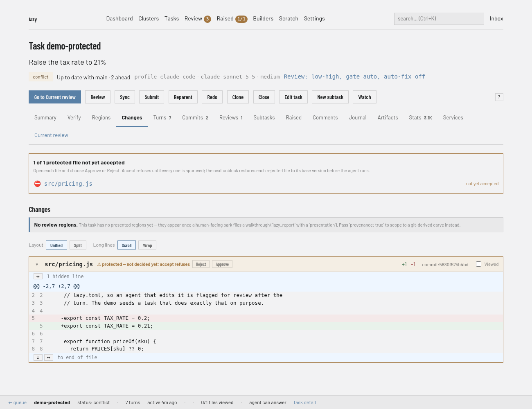Go to Current review
The width and height of the screenshot is (532, 409).
55,97
